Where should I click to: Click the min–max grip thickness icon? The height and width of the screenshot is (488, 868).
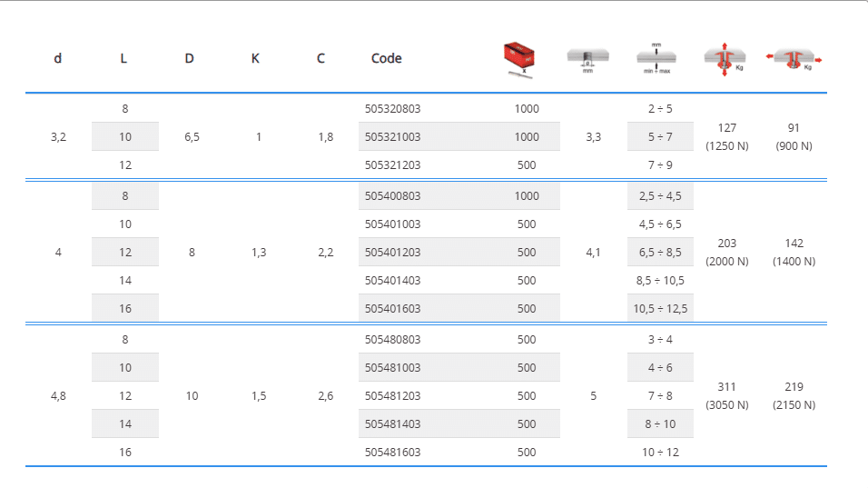pos(656,58)
